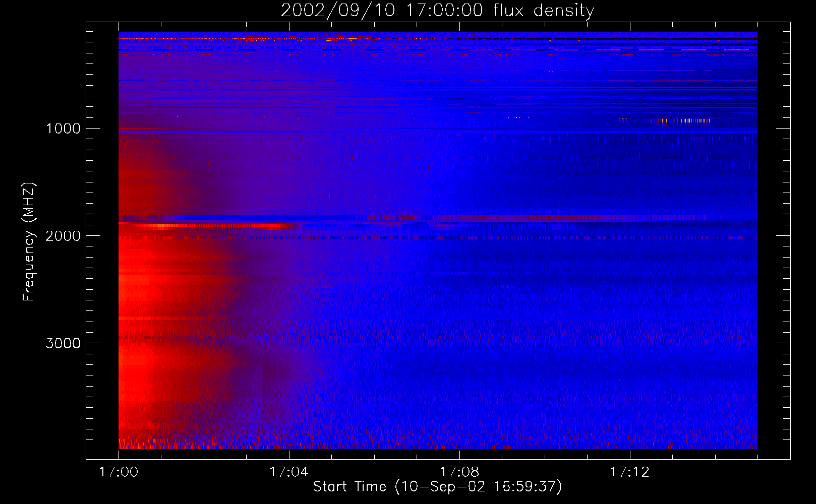Click the plot title '2002/09/10 17:00:00 flux density'
This screenshot has height=504, width=816.
pyautogui.click(x=437, y=11)
